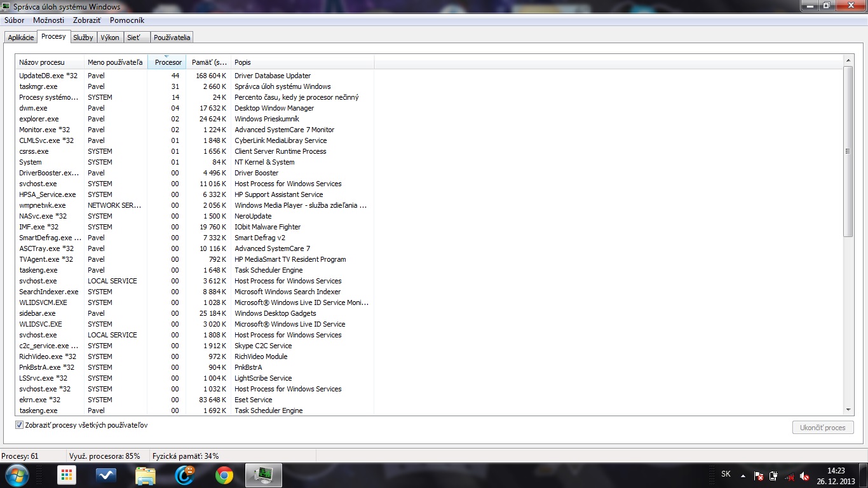Open the Action Center flag icon
The image size is (868, 488).
click(x=759, y=475)
